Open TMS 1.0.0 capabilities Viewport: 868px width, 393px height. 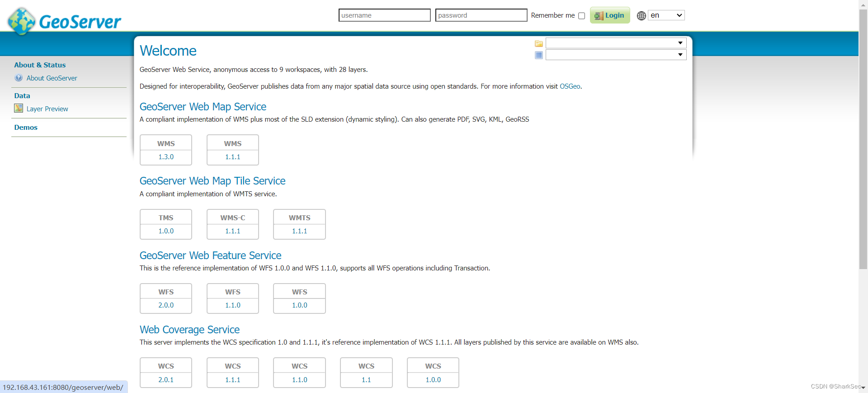coord(166,231)
